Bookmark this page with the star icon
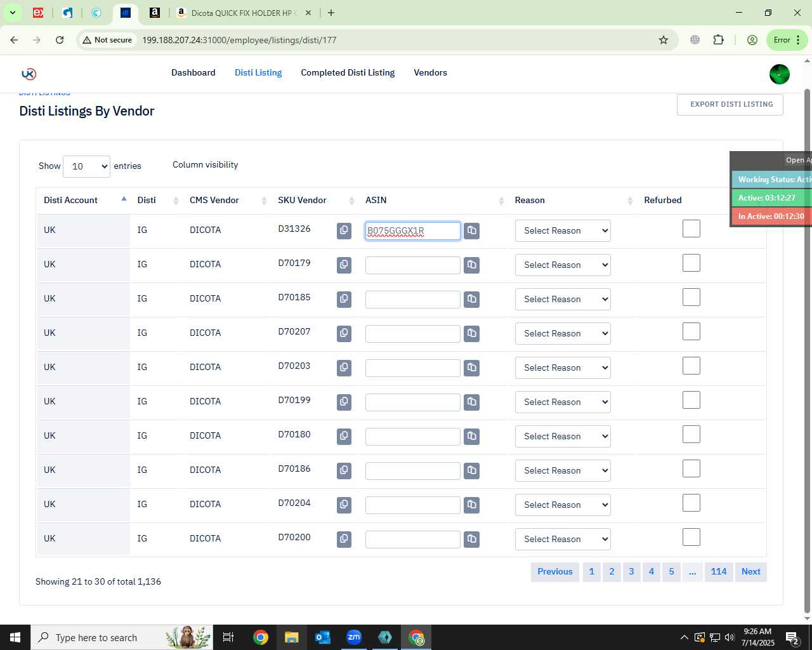The image size is (812, 650). 664,40
